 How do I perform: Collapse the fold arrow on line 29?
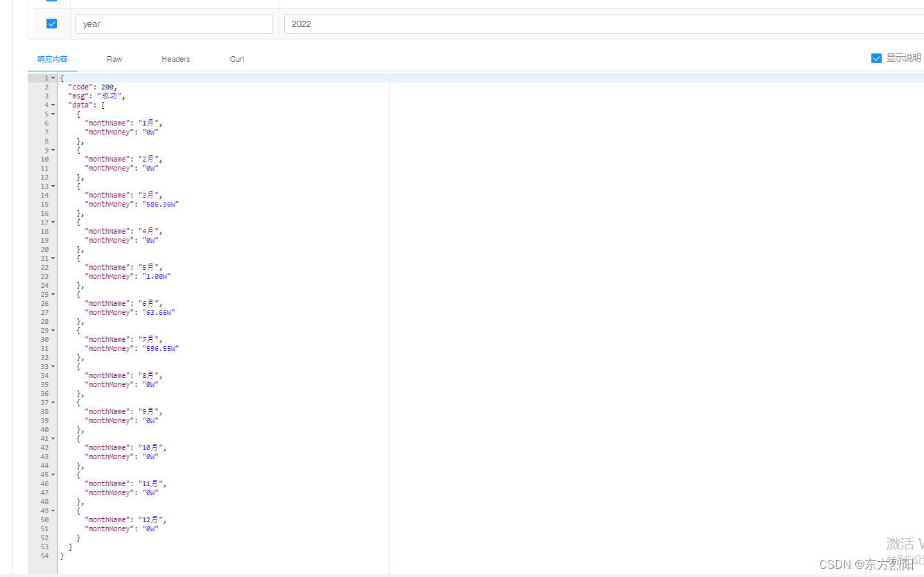pyautogui.click(x=53, y=330)
